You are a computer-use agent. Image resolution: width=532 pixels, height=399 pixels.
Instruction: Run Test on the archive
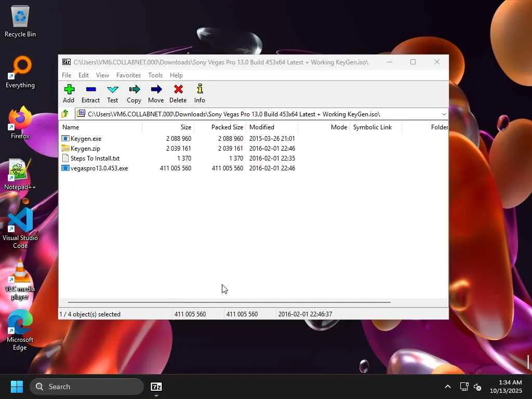113,94
